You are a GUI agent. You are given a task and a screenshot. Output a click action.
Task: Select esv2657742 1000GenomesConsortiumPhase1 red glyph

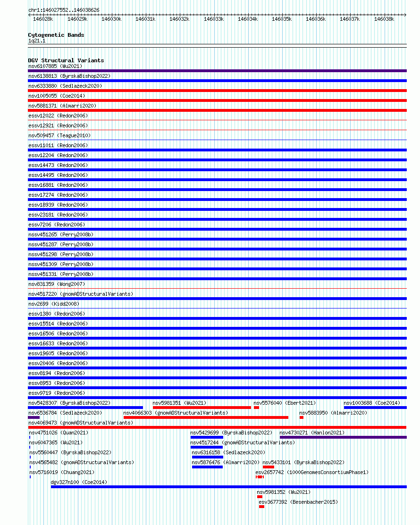click(x=260, y=477)
